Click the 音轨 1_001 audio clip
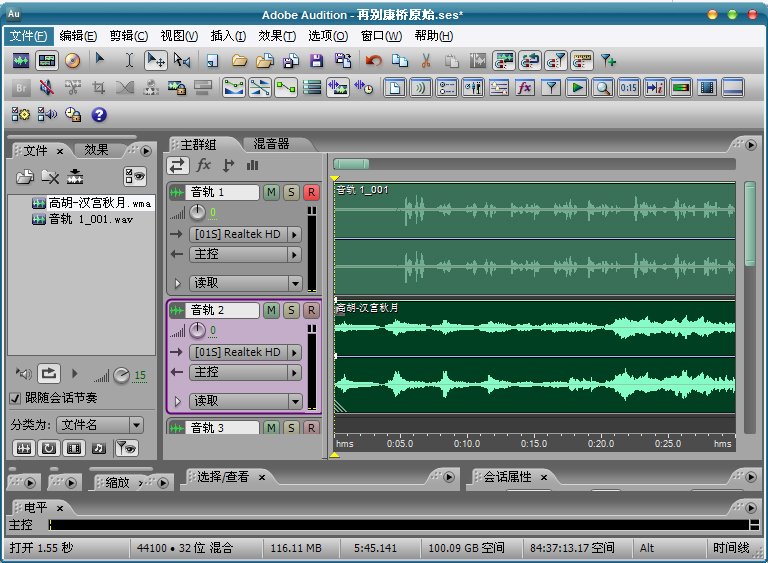768x563 pixels. pyautogui.click(x=535, y=239)
